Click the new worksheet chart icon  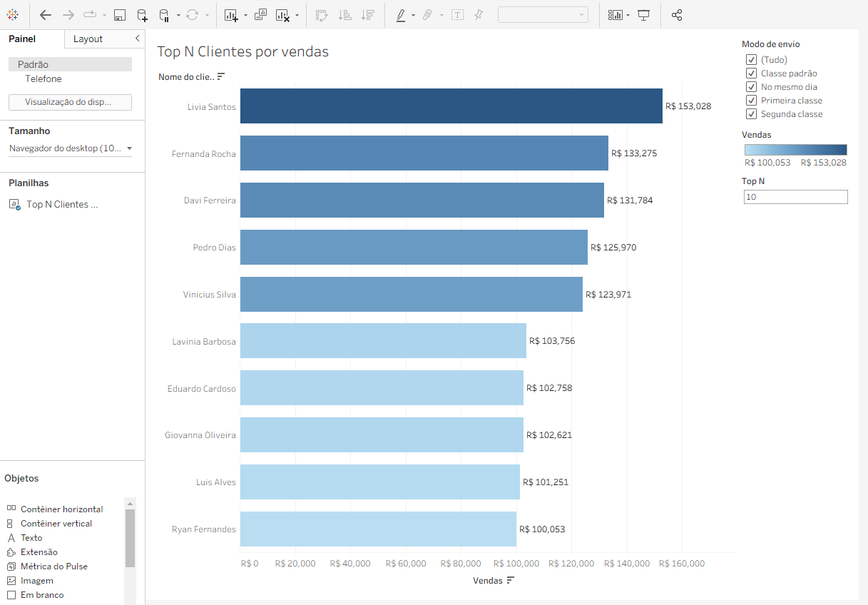point(230,14)
